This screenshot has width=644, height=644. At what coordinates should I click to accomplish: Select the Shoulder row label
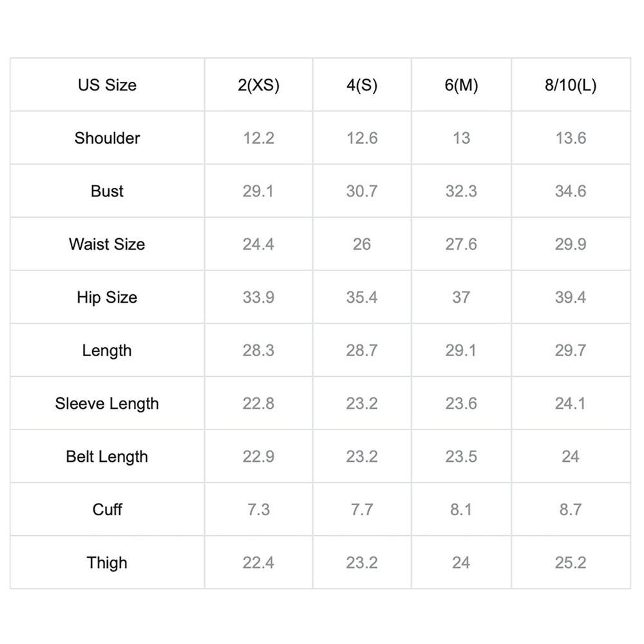[x=107, y=138]
